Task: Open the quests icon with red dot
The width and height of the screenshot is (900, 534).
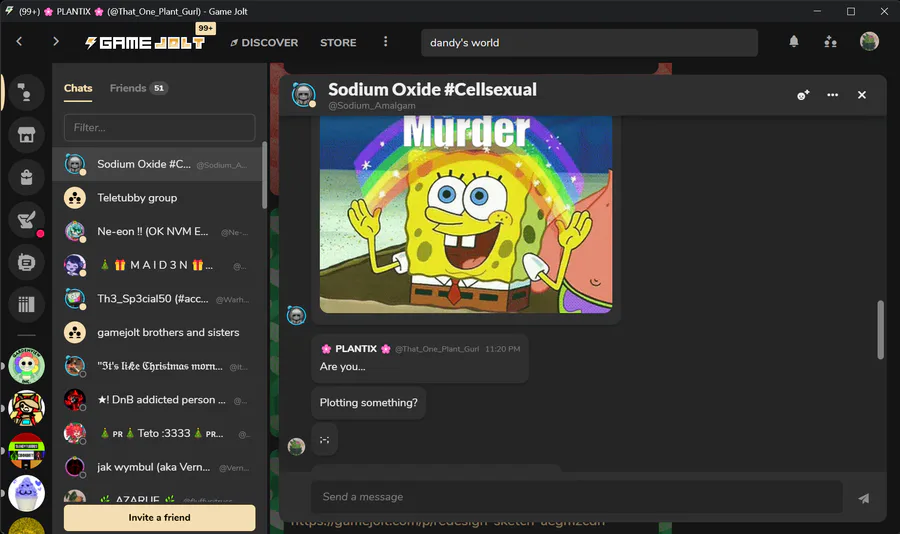Action: click(x=26, y=220)
